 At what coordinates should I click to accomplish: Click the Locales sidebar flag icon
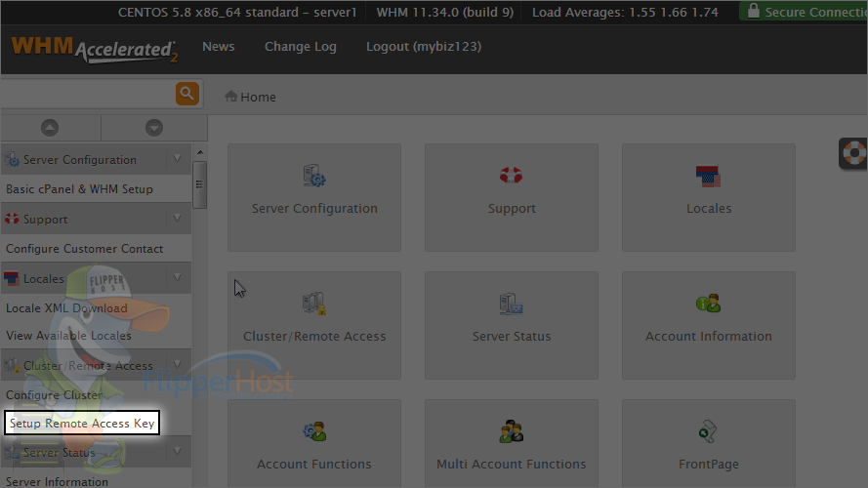click(12, 279)
